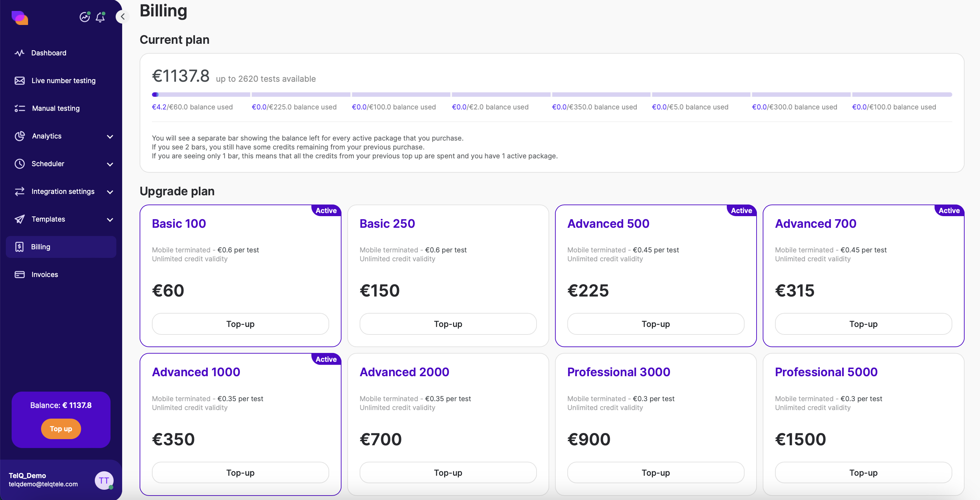Top-up the Advanced 700 plan
The width and height of the screenshot is (980, 500).
[863, 324]
